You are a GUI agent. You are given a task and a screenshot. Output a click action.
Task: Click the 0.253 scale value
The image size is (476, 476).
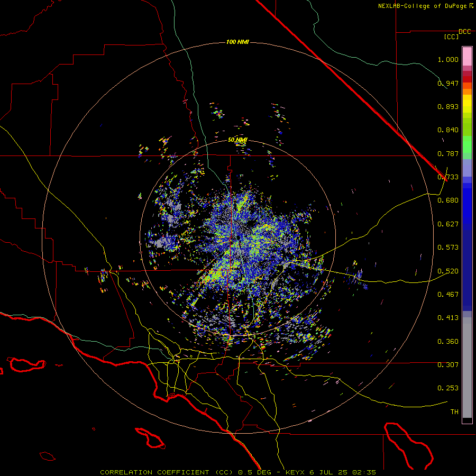(448, 388)
